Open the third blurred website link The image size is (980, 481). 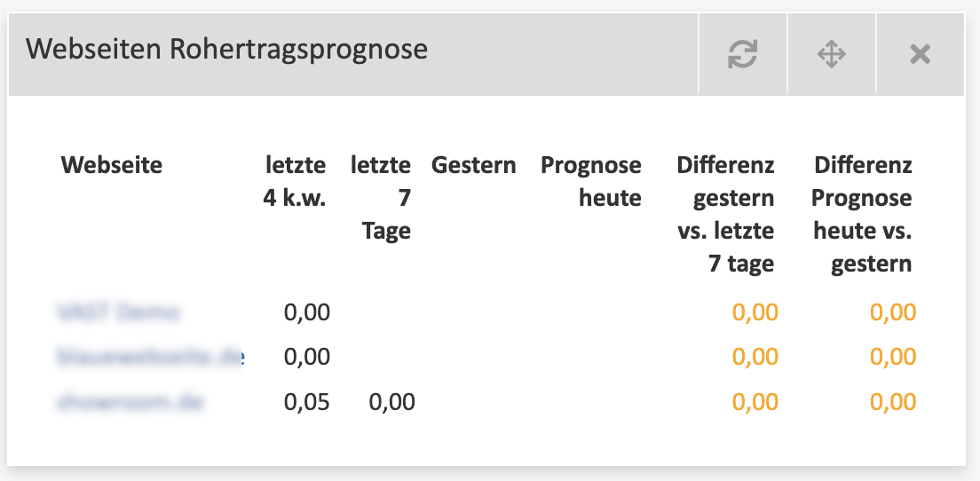pyautogui.click(x=130, y=402)
